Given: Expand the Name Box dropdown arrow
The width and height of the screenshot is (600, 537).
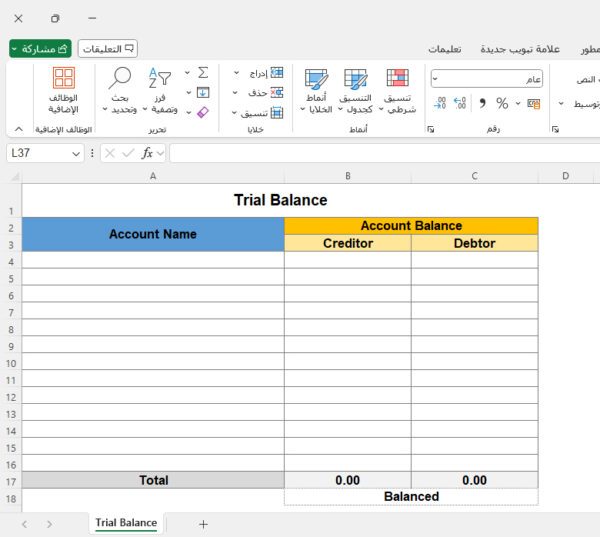Looking at the screenshot, I should (x=76, y=153).
